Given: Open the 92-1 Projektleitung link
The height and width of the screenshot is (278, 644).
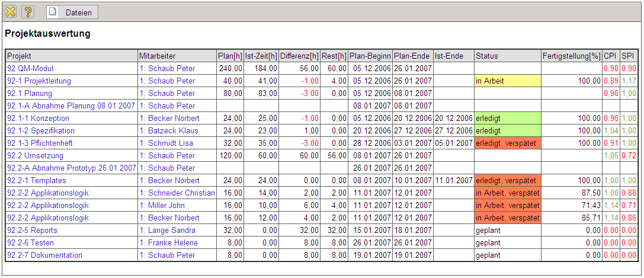Looking at the screenshot, I should pos(39,81).
